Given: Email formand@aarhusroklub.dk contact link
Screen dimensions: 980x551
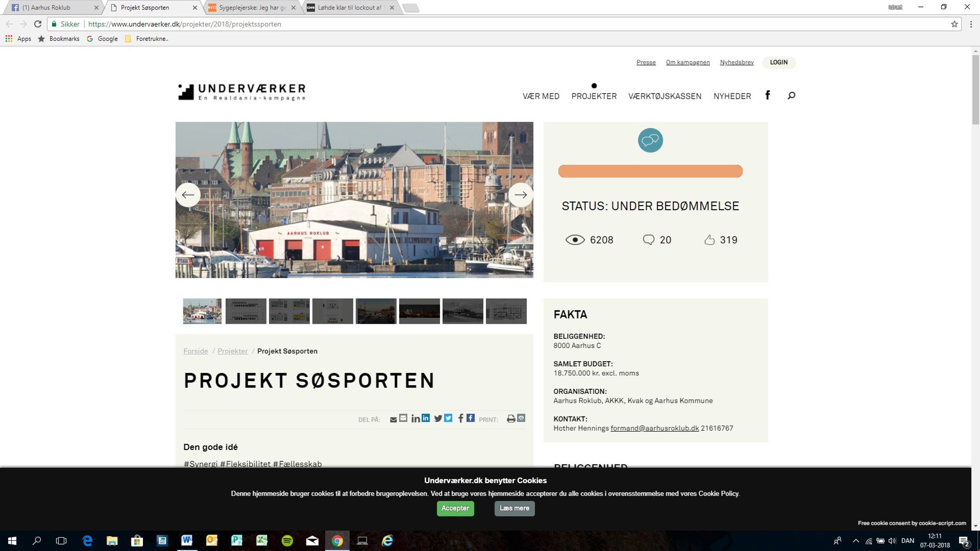Looking at the screenshot, I should 654,428.
